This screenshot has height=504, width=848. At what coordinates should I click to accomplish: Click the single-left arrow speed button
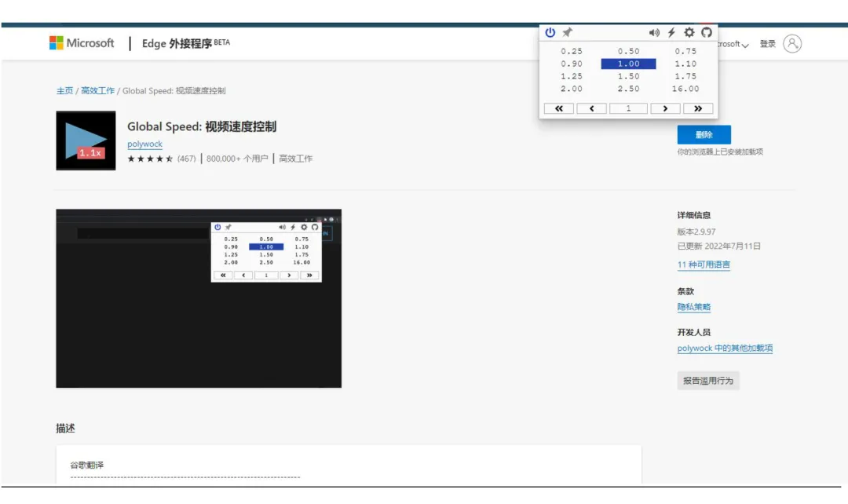tap(591, 108)
